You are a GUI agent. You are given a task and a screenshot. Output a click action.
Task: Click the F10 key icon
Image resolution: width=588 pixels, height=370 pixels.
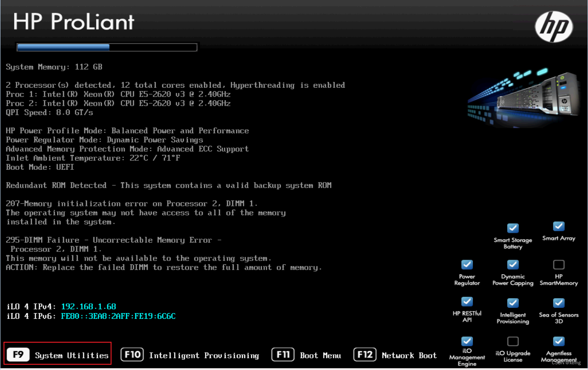pyautogui.click(x=132, y=355)
